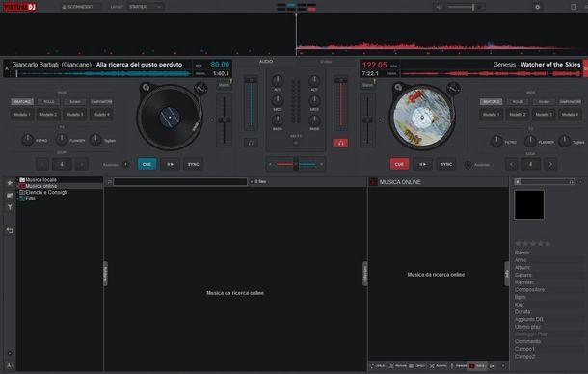Select Scratch pad mode on left deck
Viewport: 588px width, 374px height.
(x=75, y=101)
